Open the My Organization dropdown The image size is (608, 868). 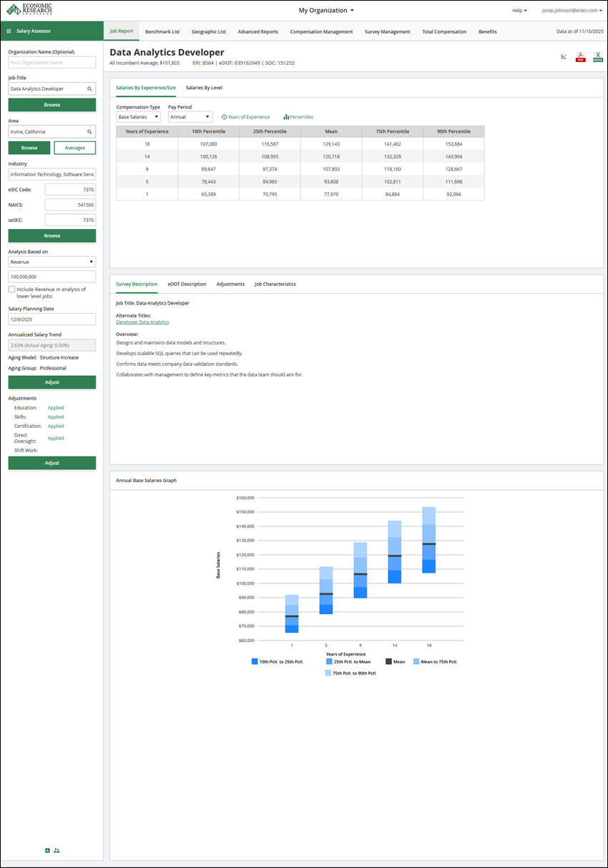coord(326,11)
